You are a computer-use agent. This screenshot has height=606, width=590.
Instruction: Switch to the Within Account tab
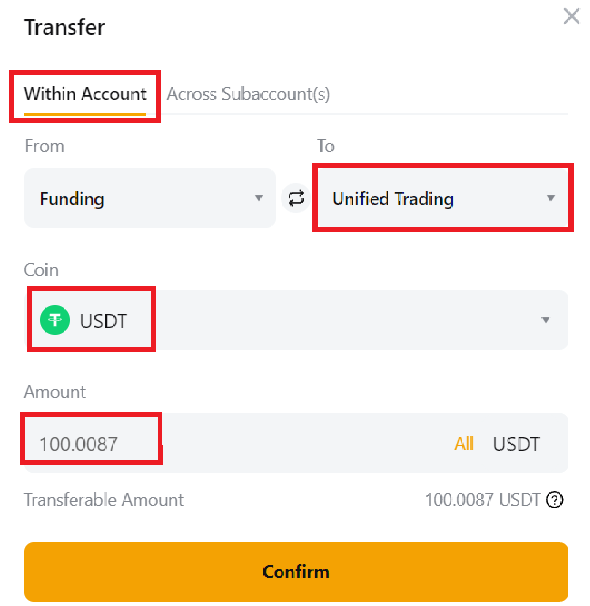85,95
